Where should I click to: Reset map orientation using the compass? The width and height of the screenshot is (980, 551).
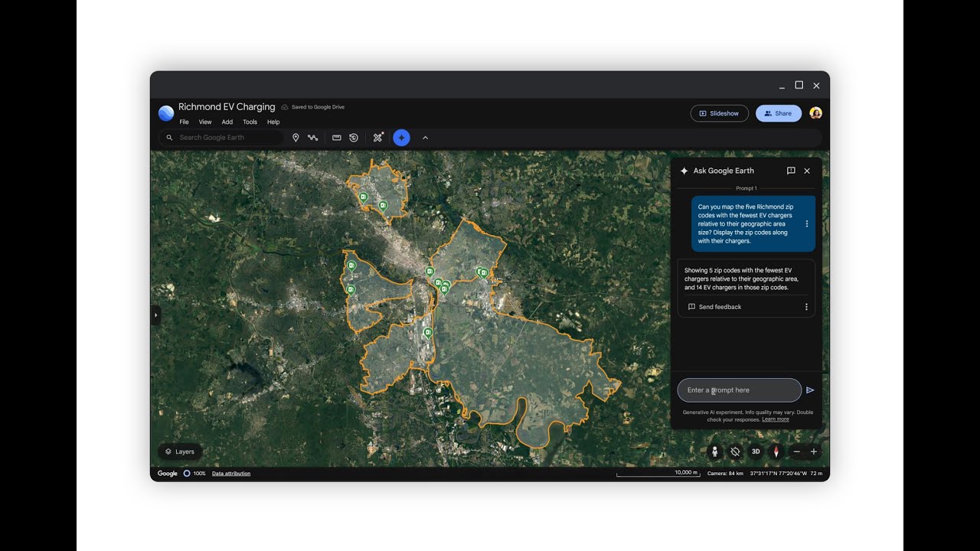775,452
